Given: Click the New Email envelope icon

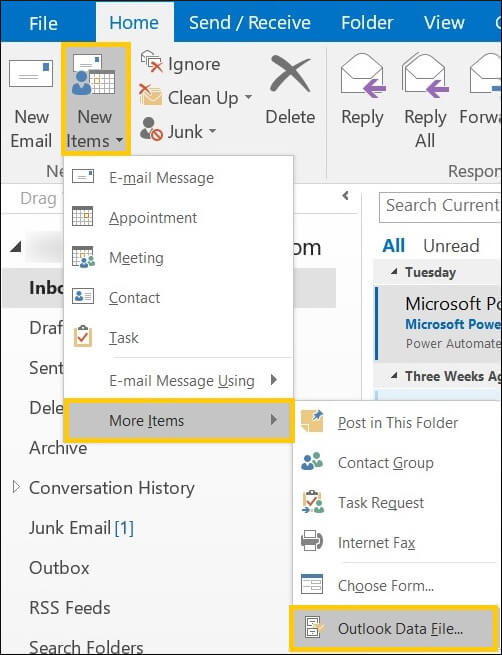Looking at the screenshot, I should 31,73.
